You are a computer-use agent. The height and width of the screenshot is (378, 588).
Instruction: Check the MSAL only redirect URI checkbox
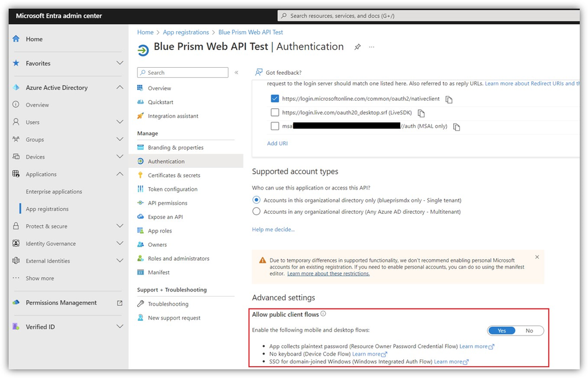275,126
